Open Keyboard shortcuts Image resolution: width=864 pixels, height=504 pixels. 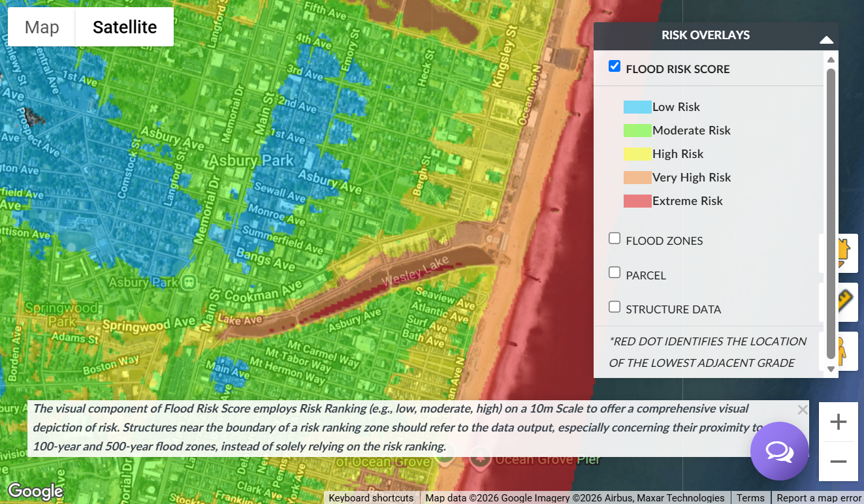click(371, 497)
